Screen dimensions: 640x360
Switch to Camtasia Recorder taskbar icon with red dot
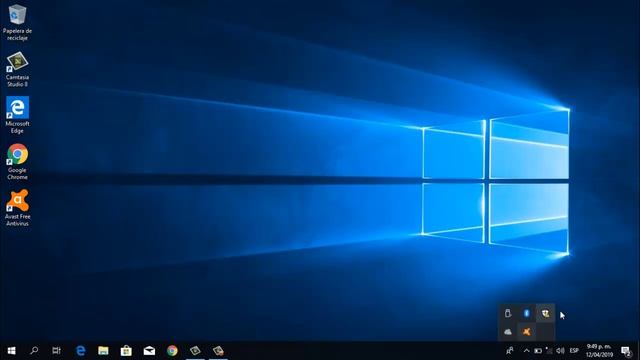(218, 351)
